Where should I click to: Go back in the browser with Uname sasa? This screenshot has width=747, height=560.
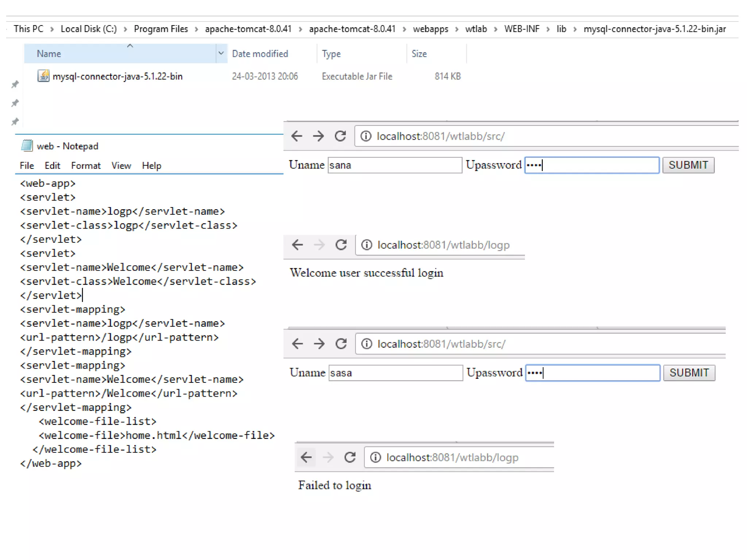coord(298,343)
